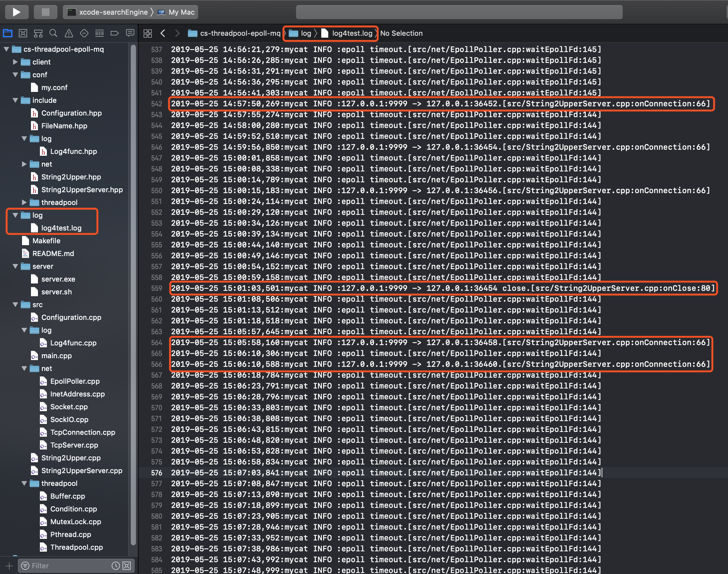Open the Breakpoint navigator icon
Image resolution: width=728 pixels, height=574 pixels.
coord(115,33)
